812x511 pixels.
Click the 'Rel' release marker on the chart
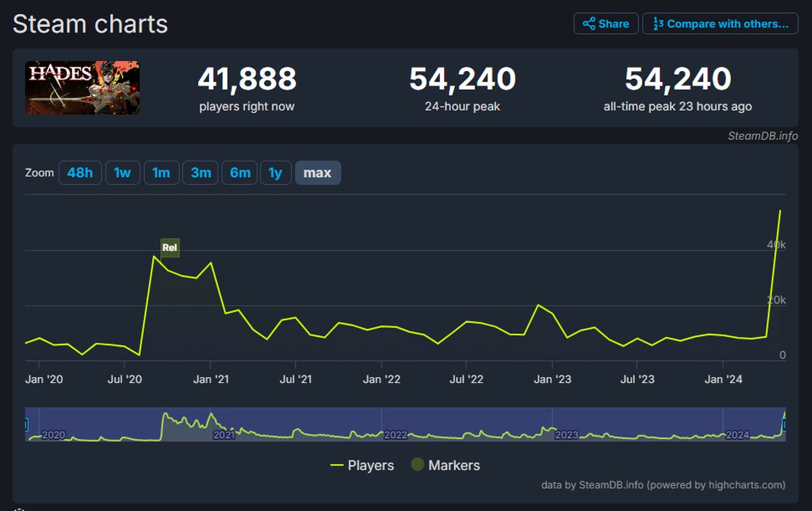tap(169, 248)
